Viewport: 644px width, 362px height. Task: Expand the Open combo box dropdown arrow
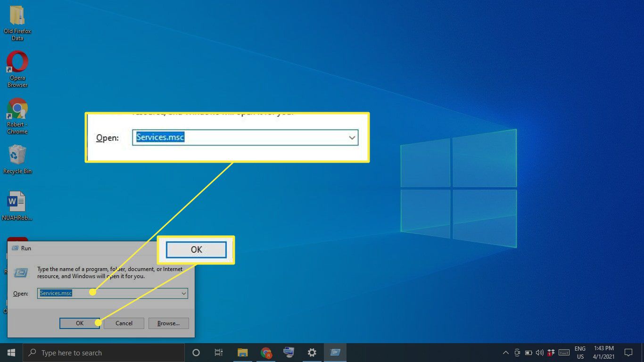pos(184,293)
